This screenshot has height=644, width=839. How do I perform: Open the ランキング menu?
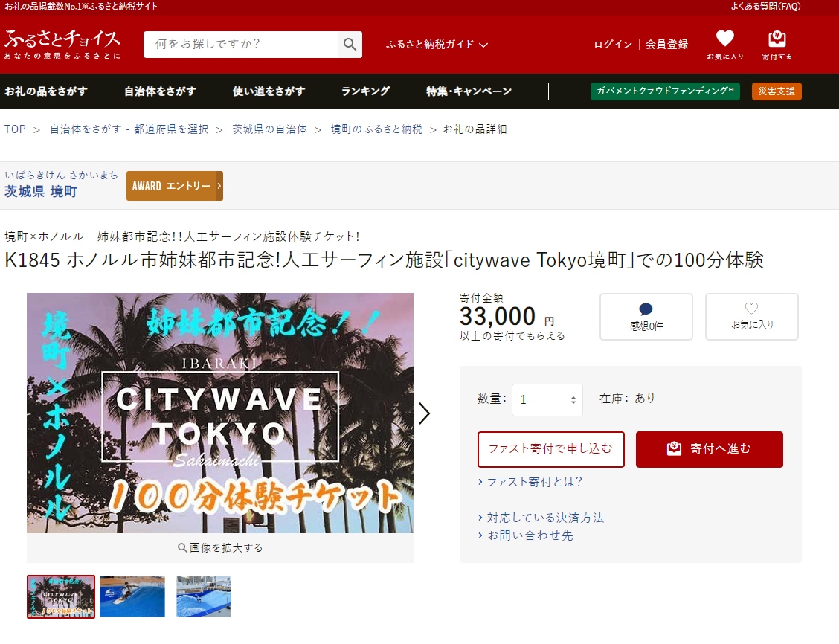pos(365,91)
